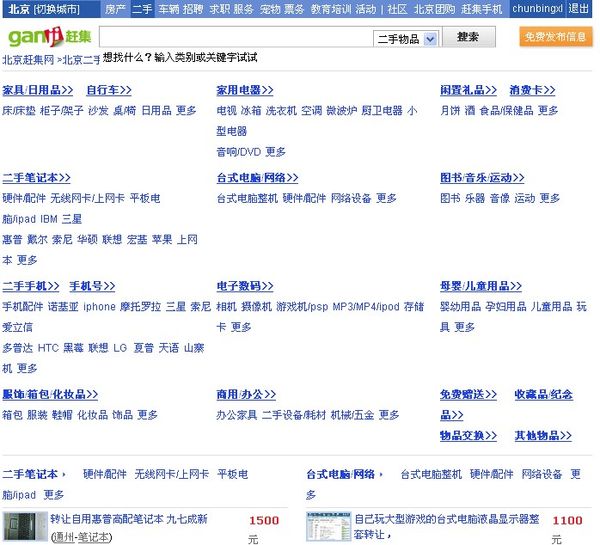Open the 电子数码 category heading
This screenshot has width=600, height=545.
(x=249, y=286)
